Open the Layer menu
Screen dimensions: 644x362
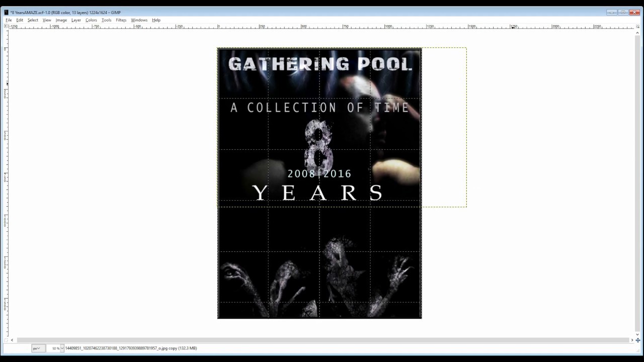coord(76,20)
